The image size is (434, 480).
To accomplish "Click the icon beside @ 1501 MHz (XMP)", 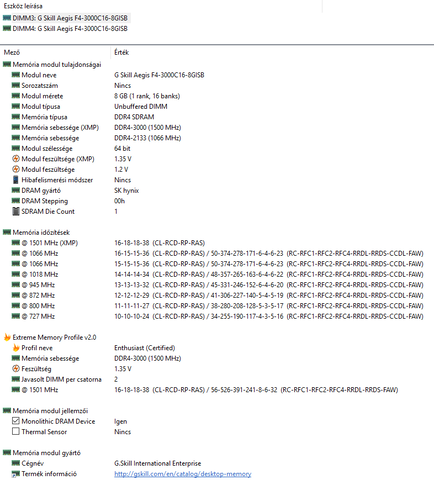I will point(16,243).
